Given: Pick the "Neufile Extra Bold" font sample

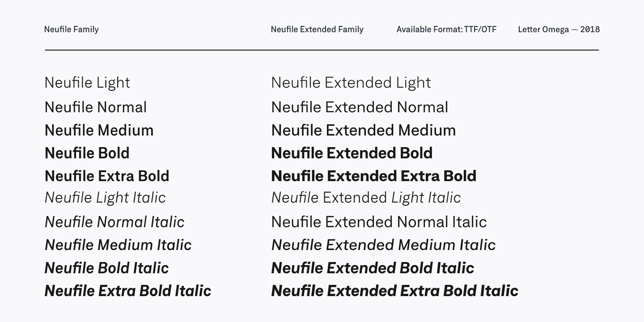Looking at the screenshot, I should click(107, 176).
